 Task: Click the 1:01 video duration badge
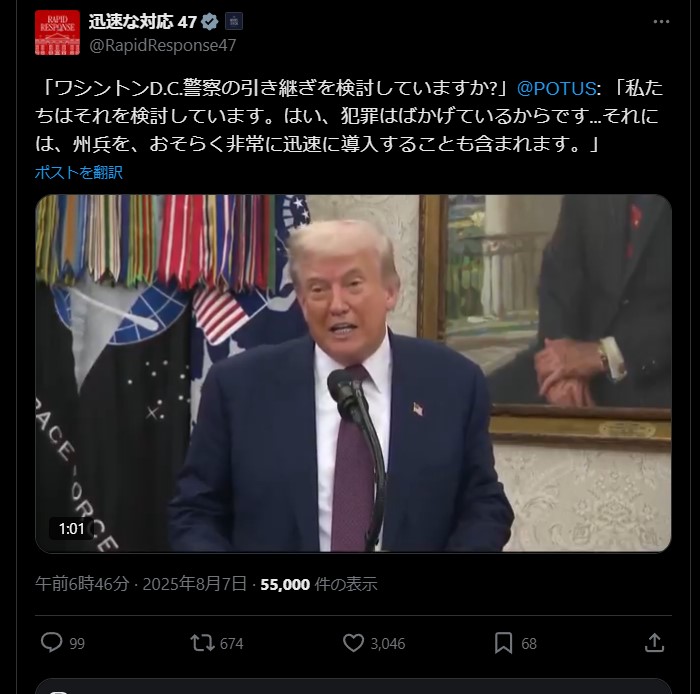coord(71,529)
